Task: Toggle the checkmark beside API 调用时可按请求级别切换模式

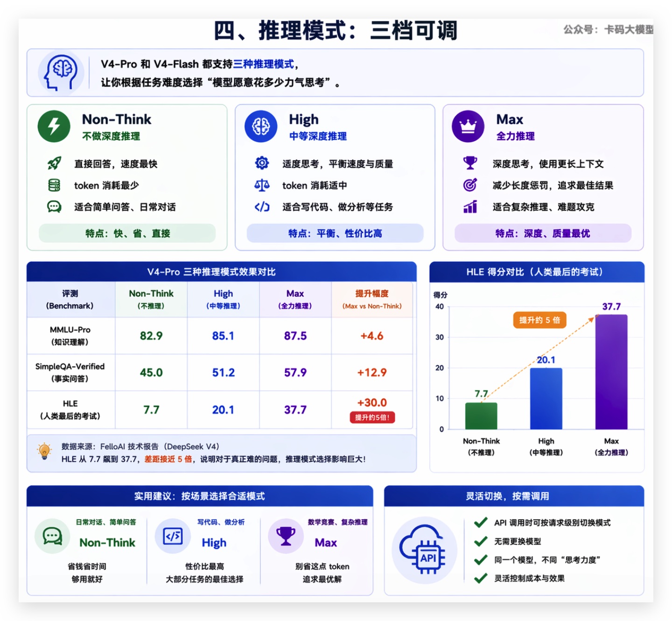Action: [x=481, y=522]
